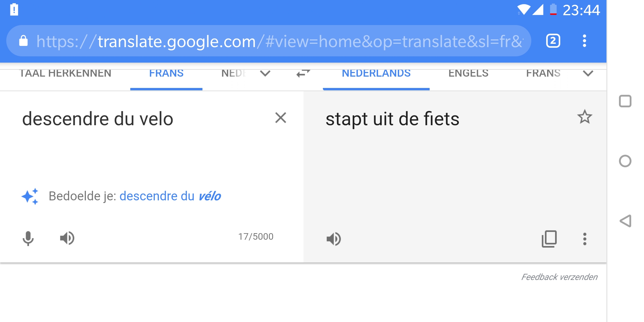
Task: Save translation with the star toggle
Action: coord(584,117)
